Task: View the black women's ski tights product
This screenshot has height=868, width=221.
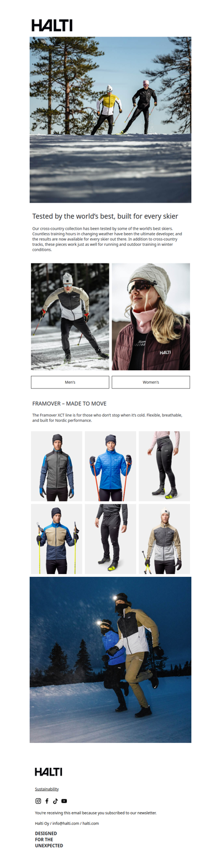Action: pos(164,466)
